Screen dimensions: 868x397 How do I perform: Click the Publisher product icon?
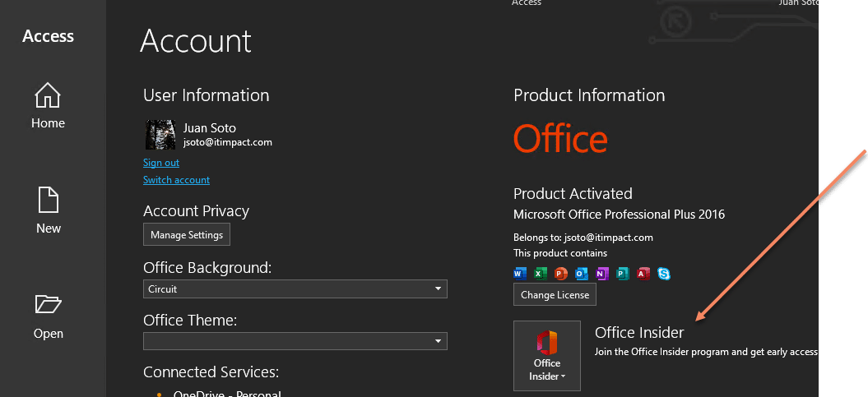click(x=623, y=273)
